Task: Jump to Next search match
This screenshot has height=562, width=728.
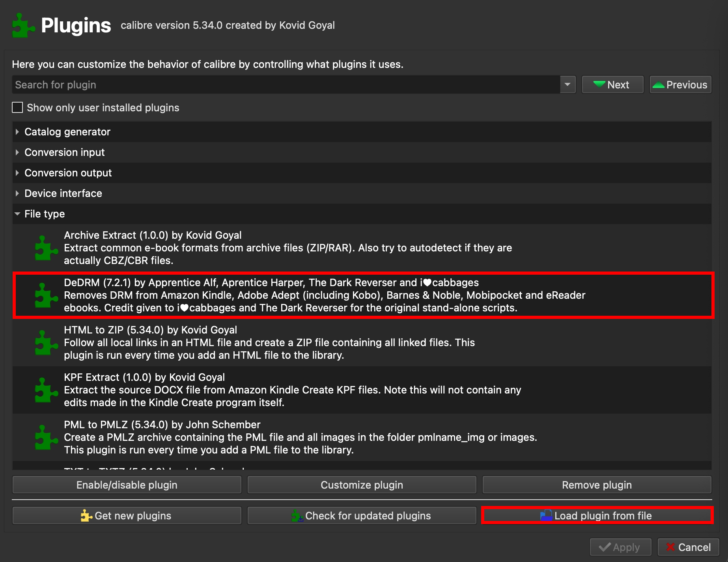Action: [613, 84]
